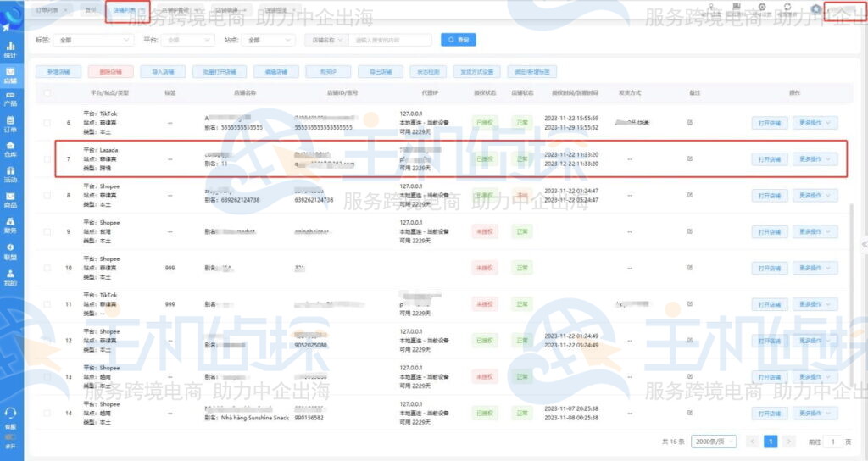Open the 产品 products section in sidebar

[10, 99]
